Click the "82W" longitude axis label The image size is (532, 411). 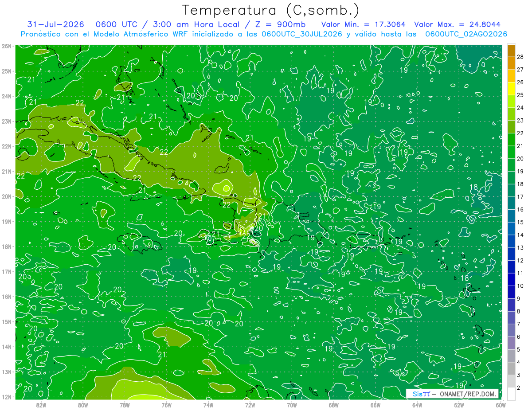41,404
